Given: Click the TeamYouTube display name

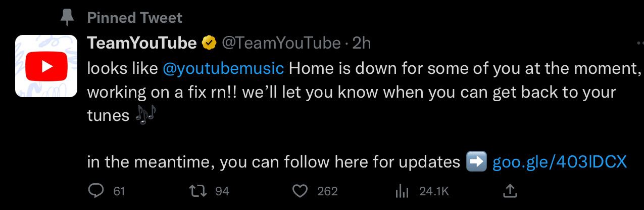Looking at the screenshot, I should point(142,44).
